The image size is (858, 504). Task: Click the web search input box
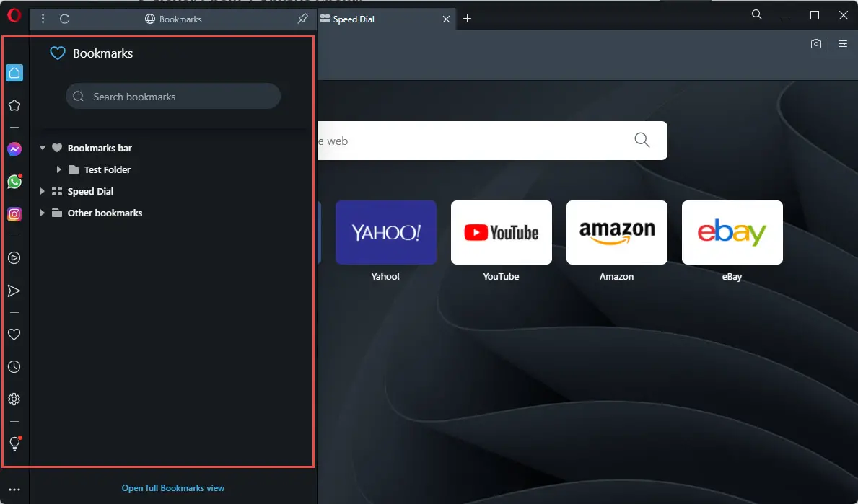[x=492, y=141]
